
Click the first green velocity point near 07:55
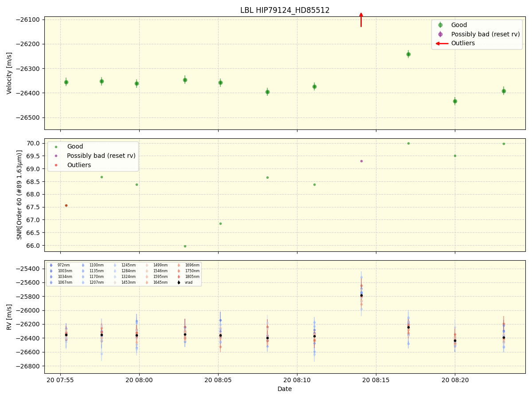pyautogui.click(x=66, y=82)
